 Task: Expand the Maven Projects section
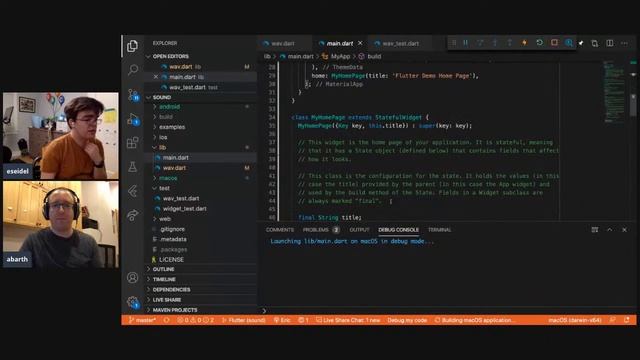[175, 310]
